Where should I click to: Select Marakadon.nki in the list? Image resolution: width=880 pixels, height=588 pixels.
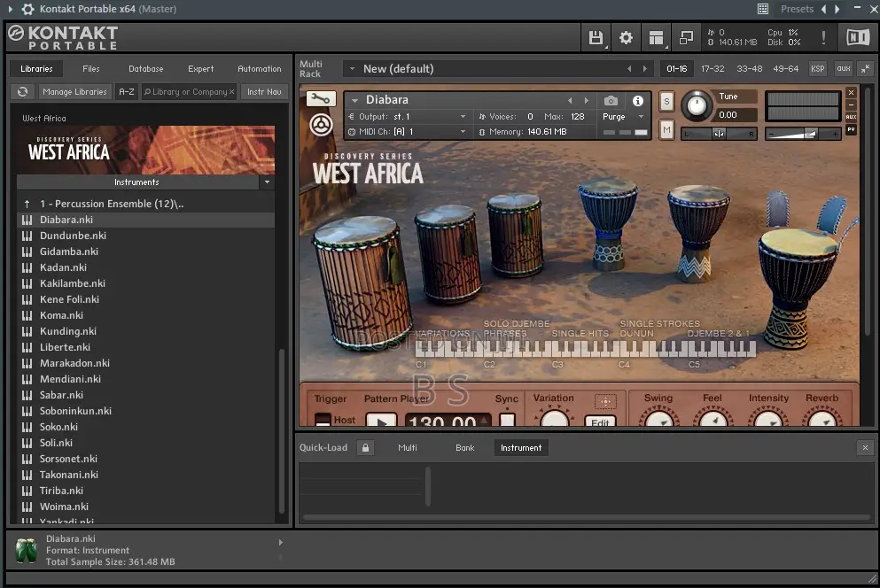(148, 363)
